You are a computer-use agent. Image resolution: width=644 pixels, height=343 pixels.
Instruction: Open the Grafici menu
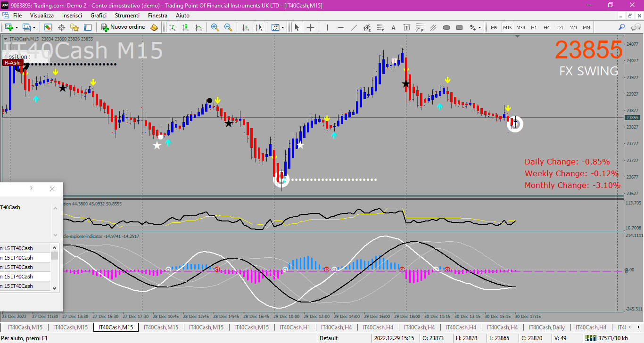coord(99,16)
